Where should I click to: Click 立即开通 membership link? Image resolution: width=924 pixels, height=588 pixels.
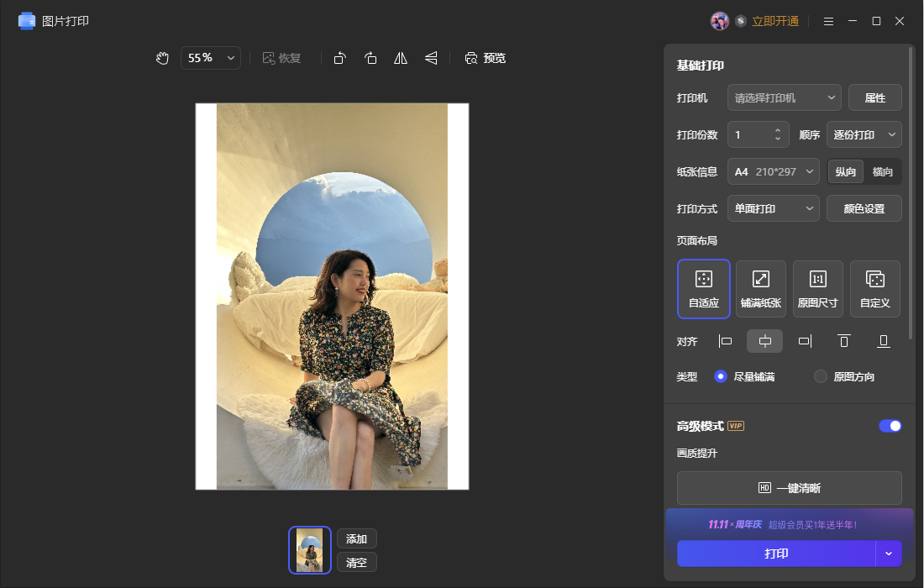[775, 21]
